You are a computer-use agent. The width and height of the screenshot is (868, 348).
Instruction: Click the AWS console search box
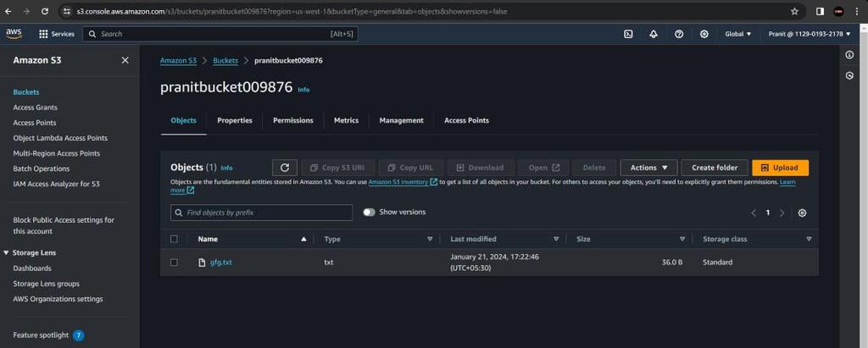coord(220,34)
